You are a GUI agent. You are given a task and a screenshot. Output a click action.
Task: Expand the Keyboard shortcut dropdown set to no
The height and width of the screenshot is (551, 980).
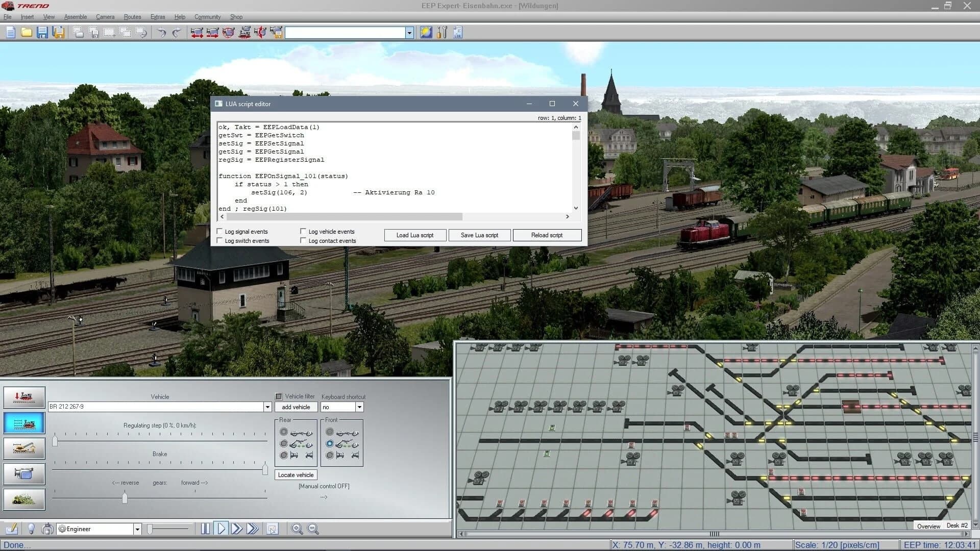359,407
